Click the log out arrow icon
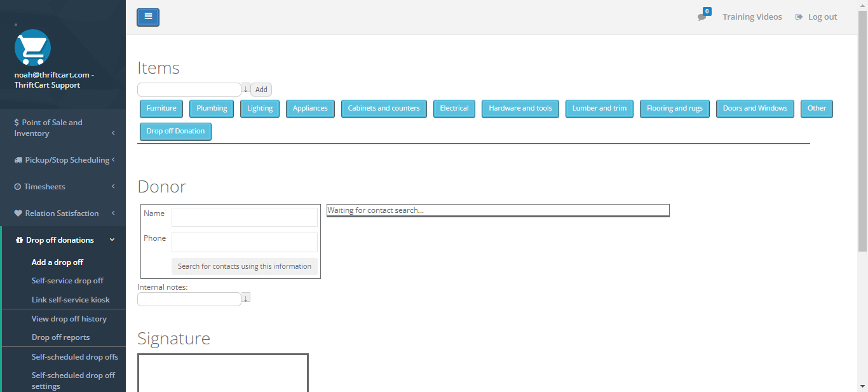Image resolution: width=868 pixels, height=392 pixels. [x=799, y=17]
